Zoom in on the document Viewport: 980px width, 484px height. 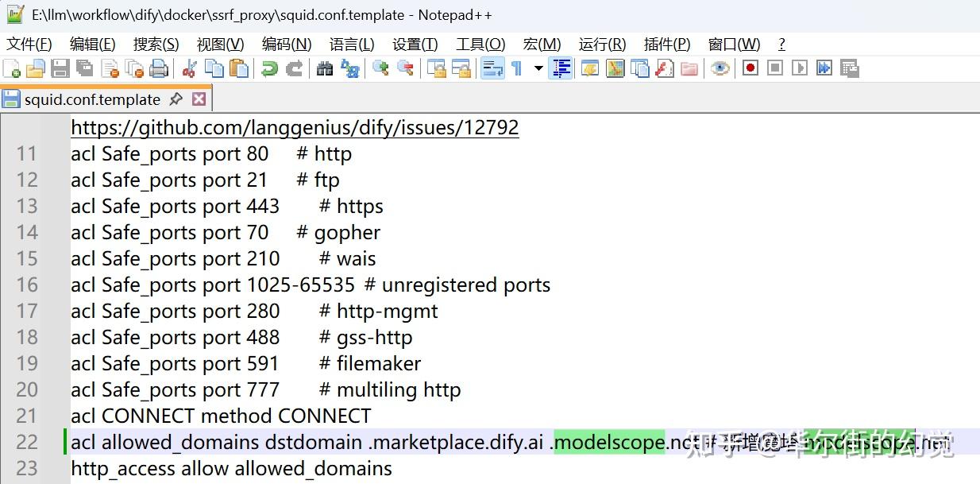tap(381, 68)
